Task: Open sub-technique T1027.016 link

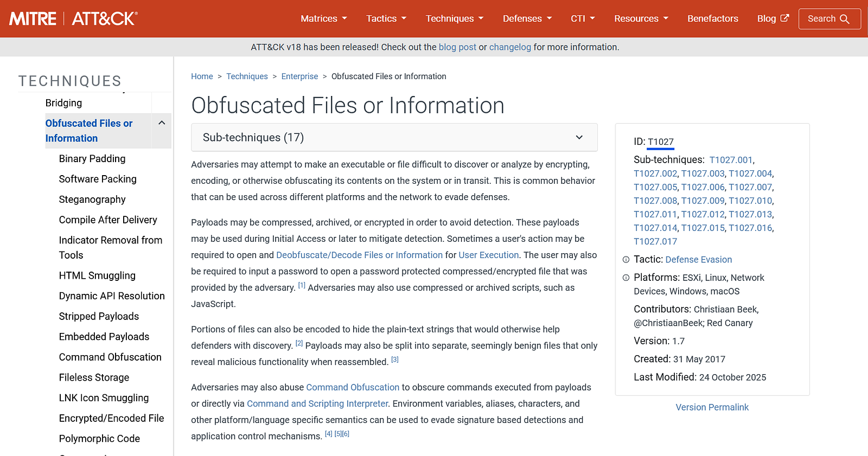Action: [x=750, y=228]
